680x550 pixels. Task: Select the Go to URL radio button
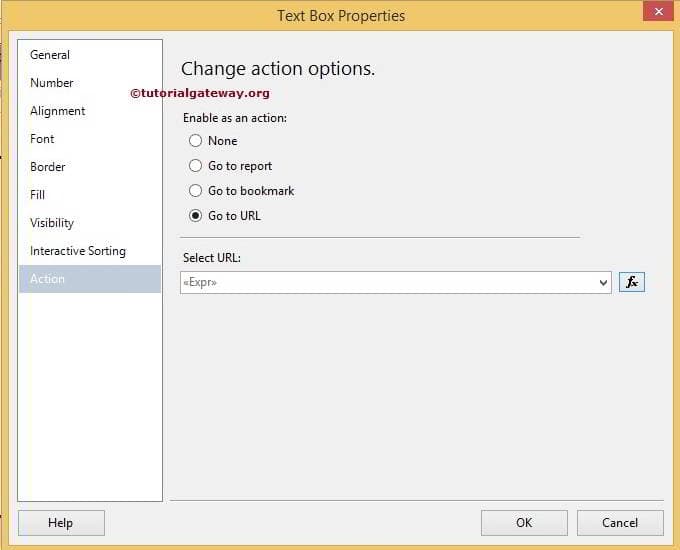(x=195, y=216)
